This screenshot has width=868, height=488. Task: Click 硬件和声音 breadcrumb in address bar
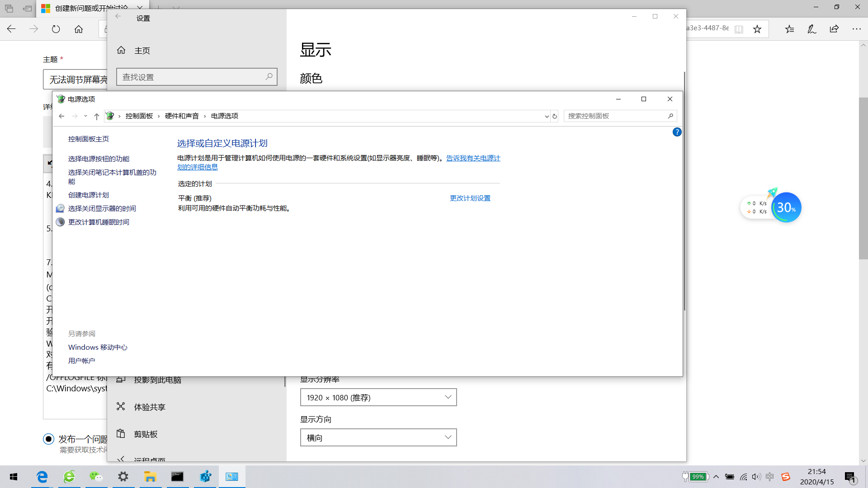(182, 116)
